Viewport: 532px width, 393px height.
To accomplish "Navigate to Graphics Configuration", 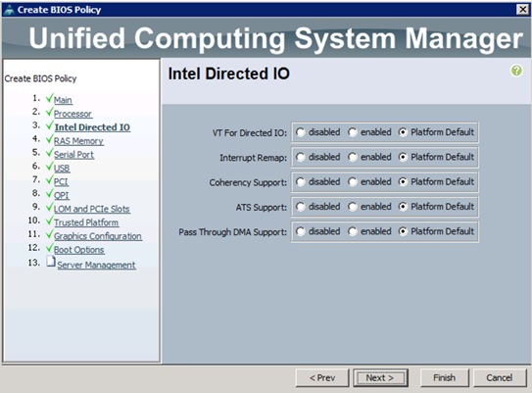I will 98,236.
